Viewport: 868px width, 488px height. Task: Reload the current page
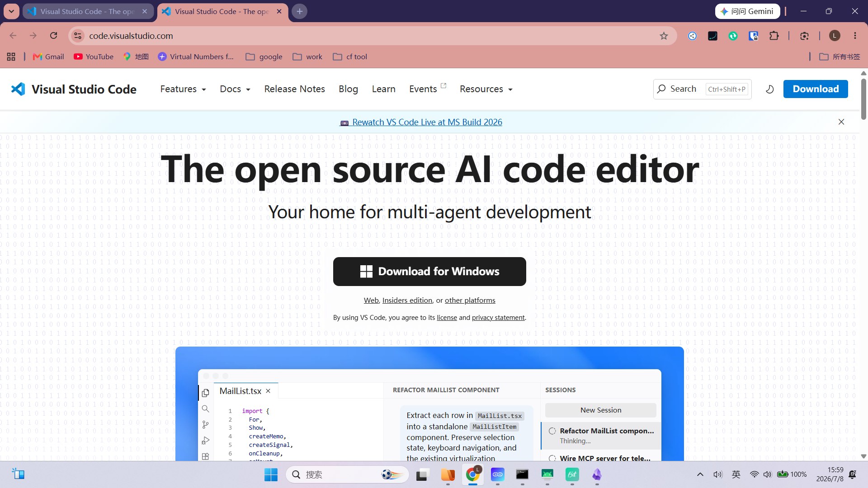[x=53, y=36]
